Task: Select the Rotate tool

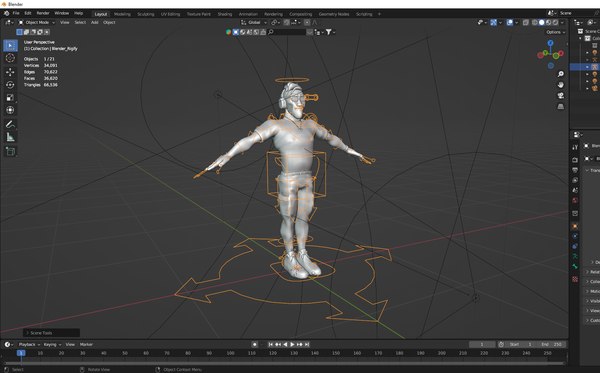Action: pos(10,85)
